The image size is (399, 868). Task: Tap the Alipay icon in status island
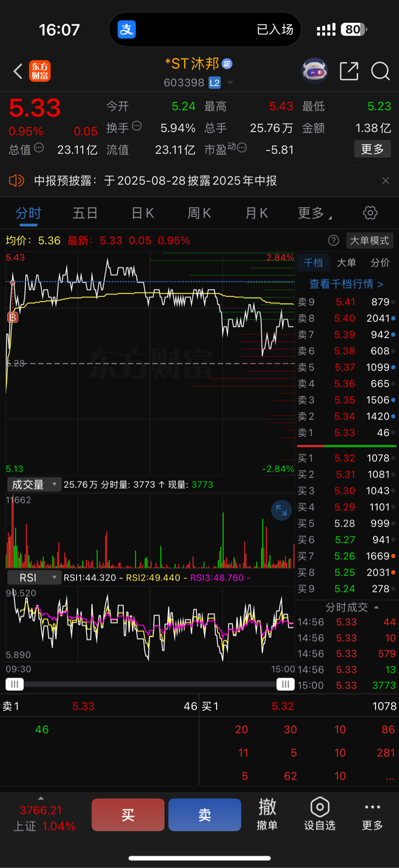(127, 29)
